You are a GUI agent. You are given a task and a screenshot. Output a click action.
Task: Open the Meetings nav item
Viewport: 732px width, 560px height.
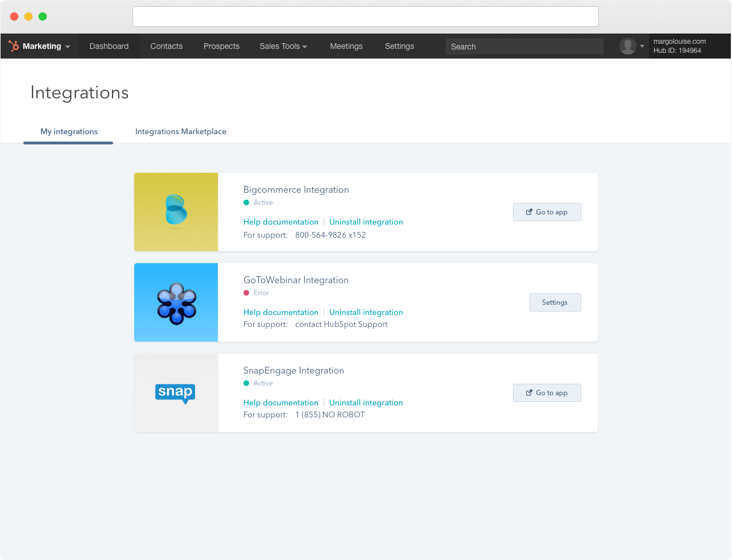(x=346, y=46)
